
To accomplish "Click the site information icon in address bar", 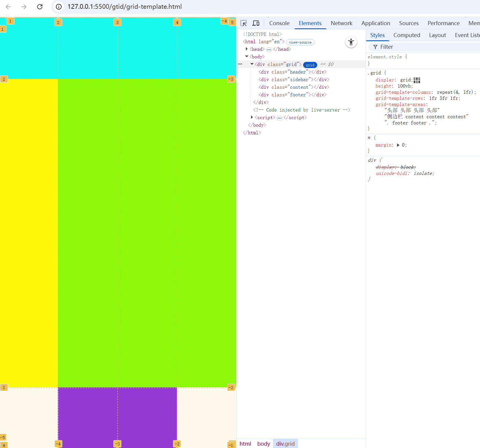I will click(59, 6).
